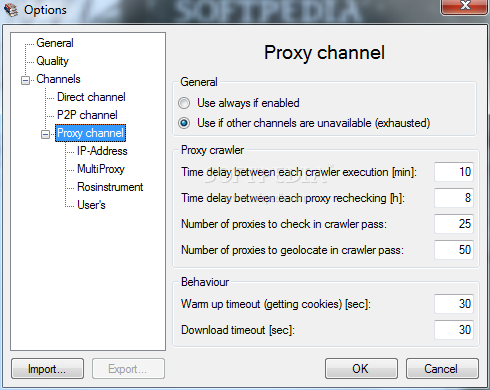Edit warm up timeout field
490x390 pixels.
[x=454, y=304]
